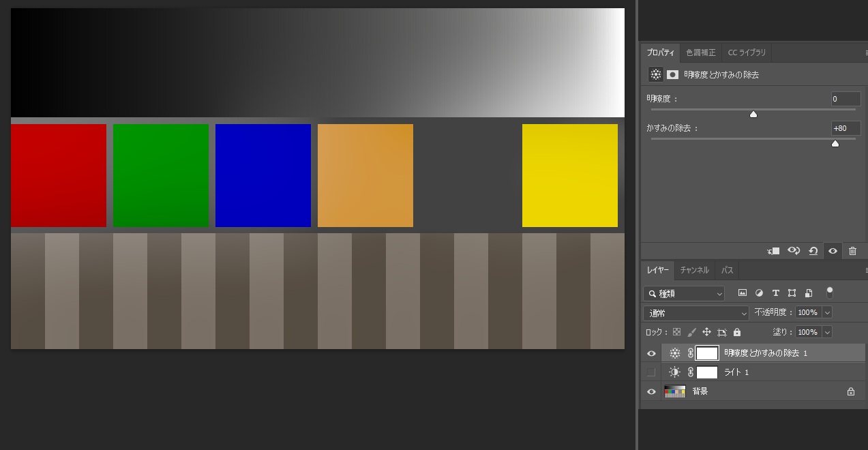Image resolution: width=868 pixels, height=450 pixels.
Task: Click the layer mask icon in Properties header
Action: click(x=672, y=74)
